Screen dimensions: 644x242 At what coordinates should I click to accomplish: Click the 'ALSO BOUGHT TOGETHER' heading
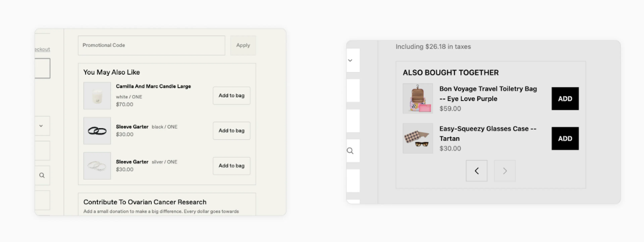tap(450, 72)
